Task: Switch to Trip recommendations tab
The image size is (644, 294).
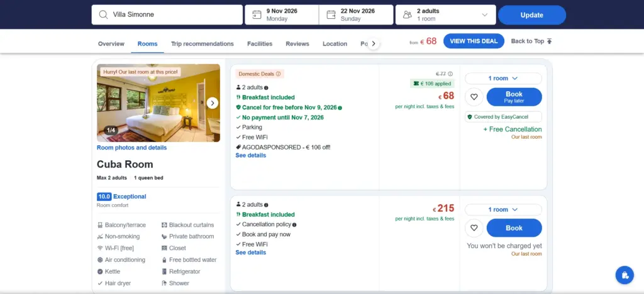Action: [203, 44]
